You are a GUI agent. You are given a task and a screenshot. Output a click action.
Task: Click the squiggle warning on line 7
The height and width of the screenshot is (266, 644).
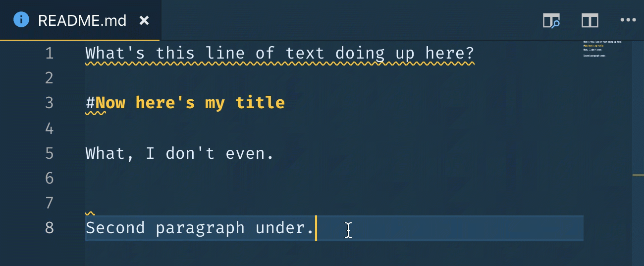(90, 212)
